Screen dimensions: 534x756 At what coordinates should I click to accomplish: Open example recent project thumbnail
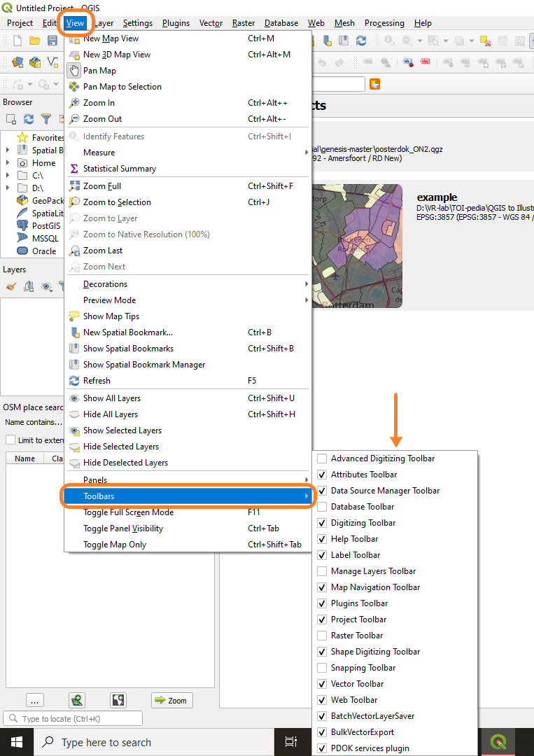point(357,246)
